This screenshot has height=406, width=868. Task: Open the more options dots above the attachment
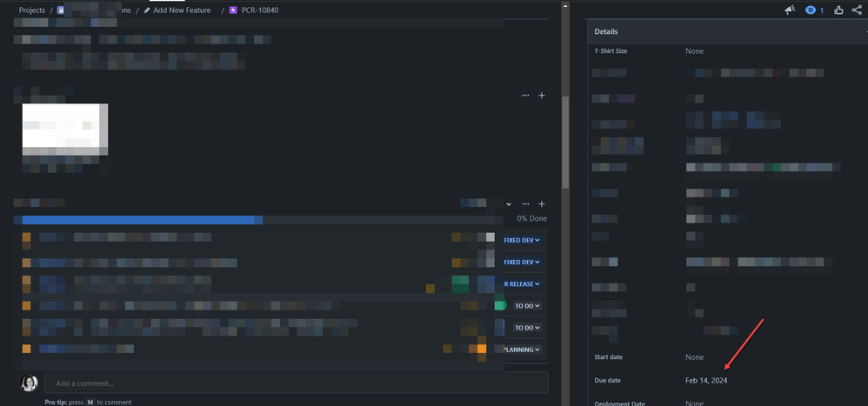[x=525, y=95]
